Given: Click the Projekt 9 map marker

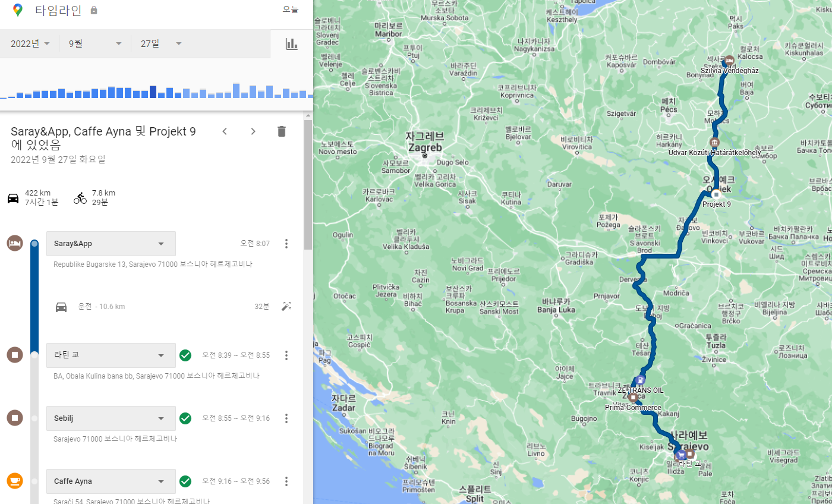Looking at the screenshot, I should [716, 194].
